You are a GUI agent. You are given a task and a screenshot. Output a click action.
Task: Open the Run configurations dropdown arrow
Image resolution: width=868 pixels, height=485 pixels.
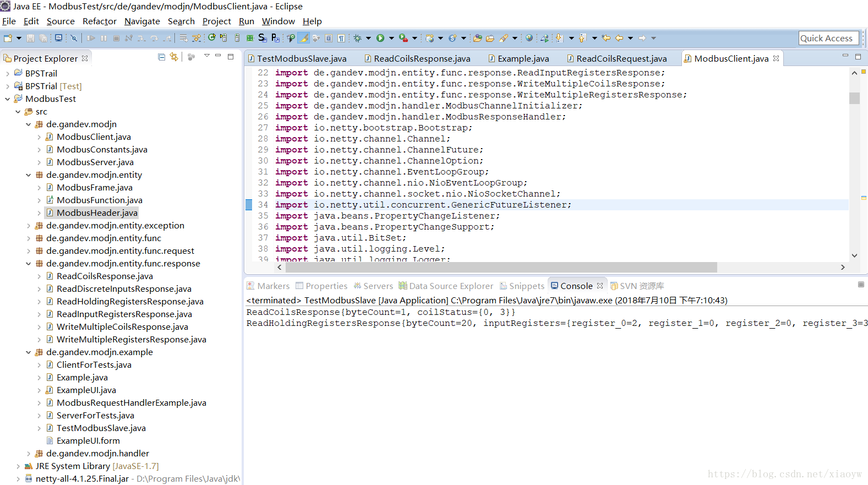[391, 38]
